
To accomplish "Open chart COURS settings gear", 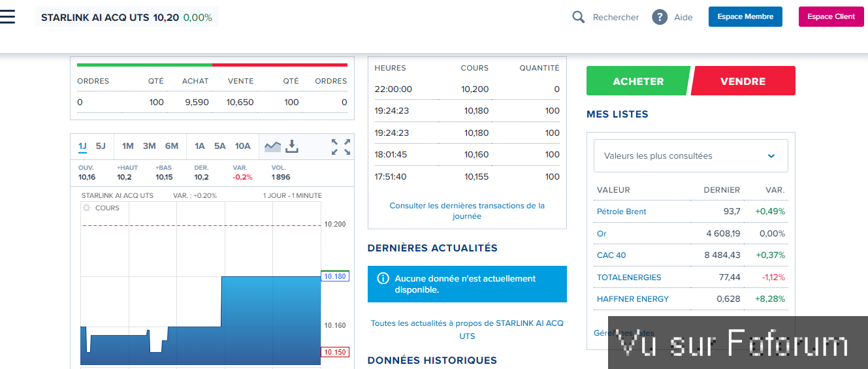I will point(86,208).
